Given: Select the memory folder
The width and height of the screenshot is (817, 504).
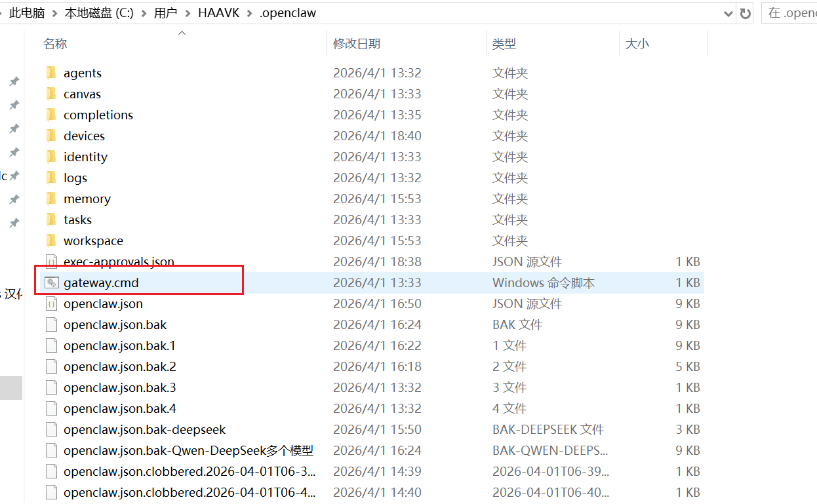Looking at the screenshot, I should click(87, 199).
